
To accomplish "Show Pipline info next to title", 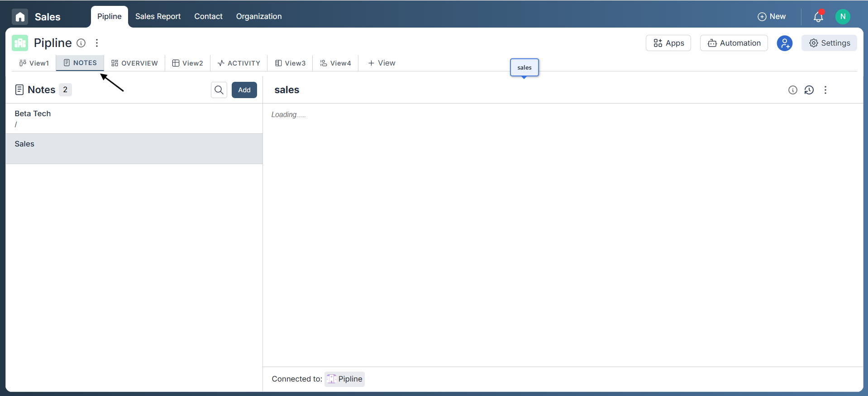I will click(x=81, y=43).
